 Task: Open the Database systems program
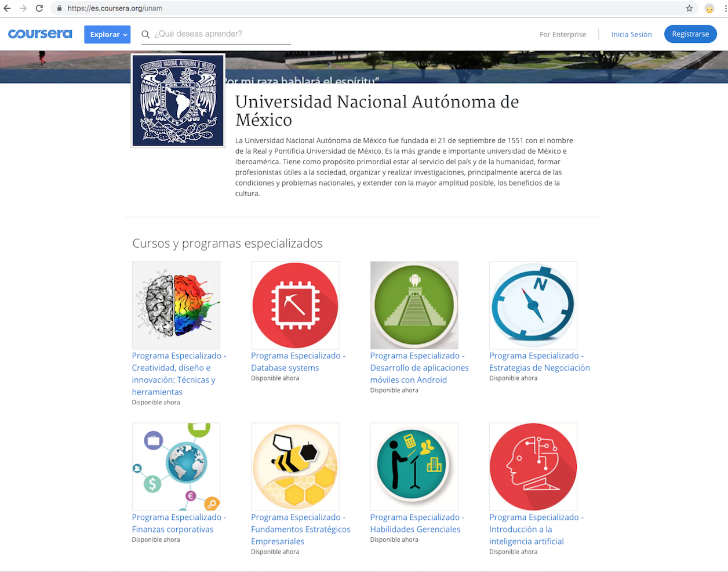point(298,361)
